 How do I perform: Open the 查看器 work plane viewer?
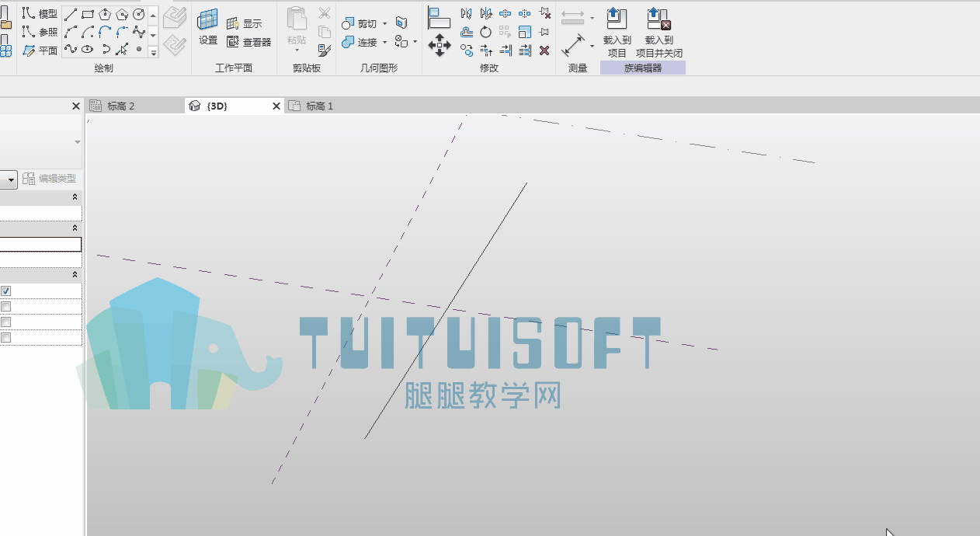[248, 42]
